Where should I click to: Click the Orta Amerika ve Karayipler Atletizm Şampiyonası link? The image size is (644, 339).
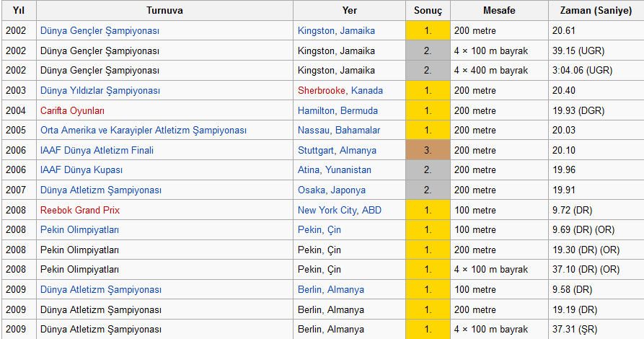[144, 131]
